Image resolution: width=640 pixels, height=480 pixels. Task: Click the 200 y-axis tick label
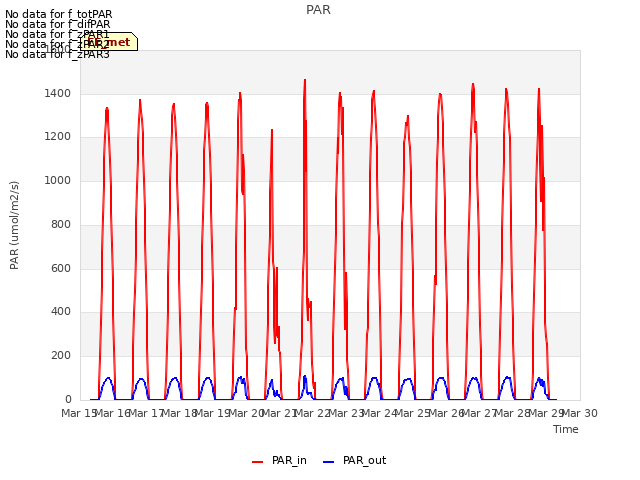(x=61, y=356)
